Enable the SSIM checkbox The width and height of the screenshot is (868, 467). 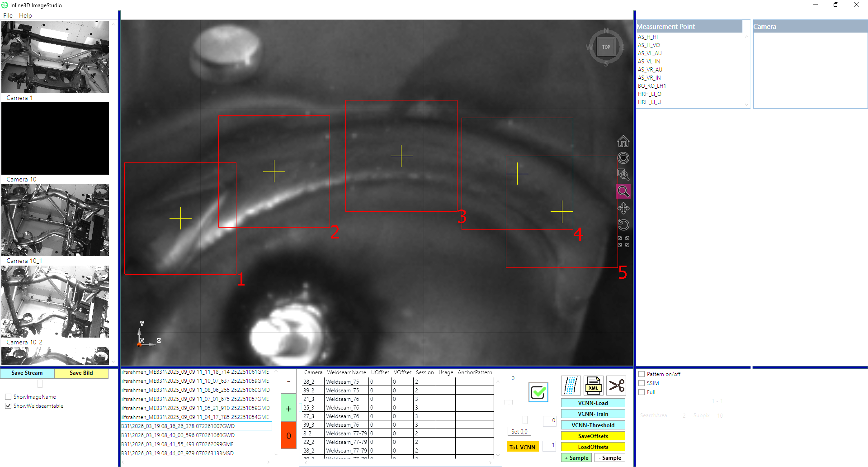(642, 383)
